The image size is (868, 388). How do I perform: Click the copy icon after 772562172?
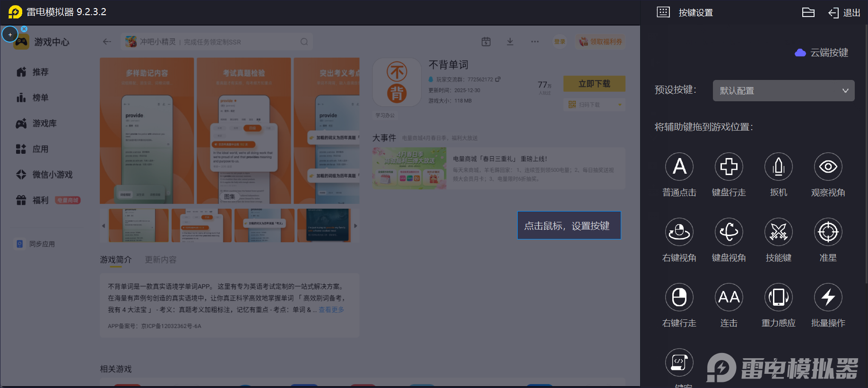tap(498, 79)
